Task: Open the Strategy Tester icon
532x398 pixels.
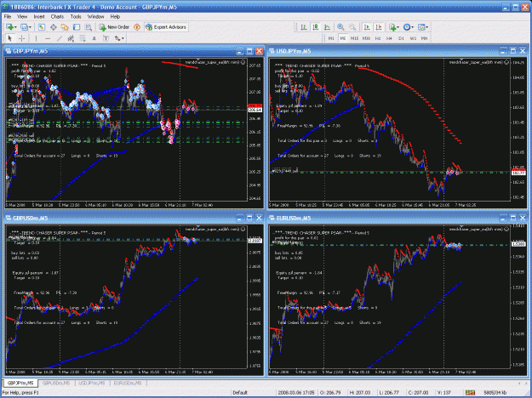Action: point(89,27)
